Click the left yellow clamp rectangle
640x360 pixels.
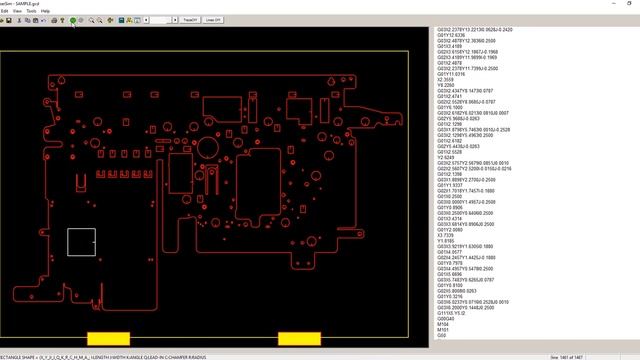pyautogui.click(x=109, y=339)
